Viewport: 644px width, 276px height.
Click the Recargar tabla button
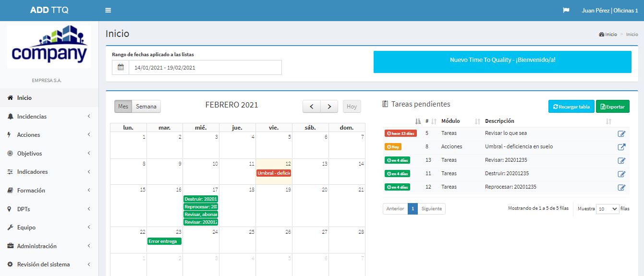tap(571, 107)
